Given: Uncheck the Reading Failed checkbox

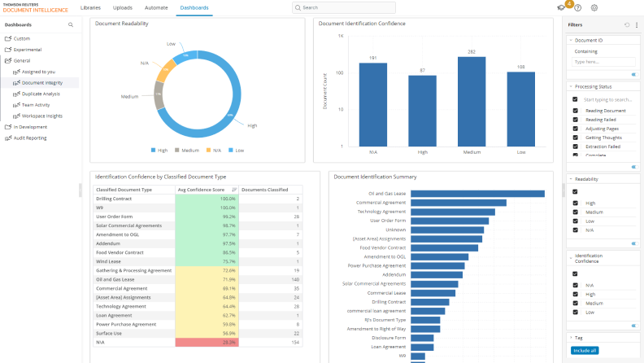Looking at the screenshot, I should (575, 120).
